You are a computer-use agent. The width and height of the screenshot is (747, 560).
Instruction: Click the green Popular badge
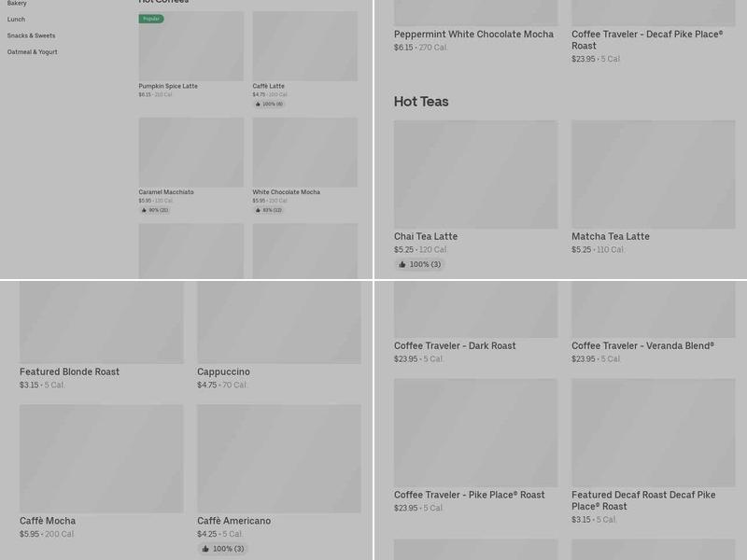(x=151, y=19)
